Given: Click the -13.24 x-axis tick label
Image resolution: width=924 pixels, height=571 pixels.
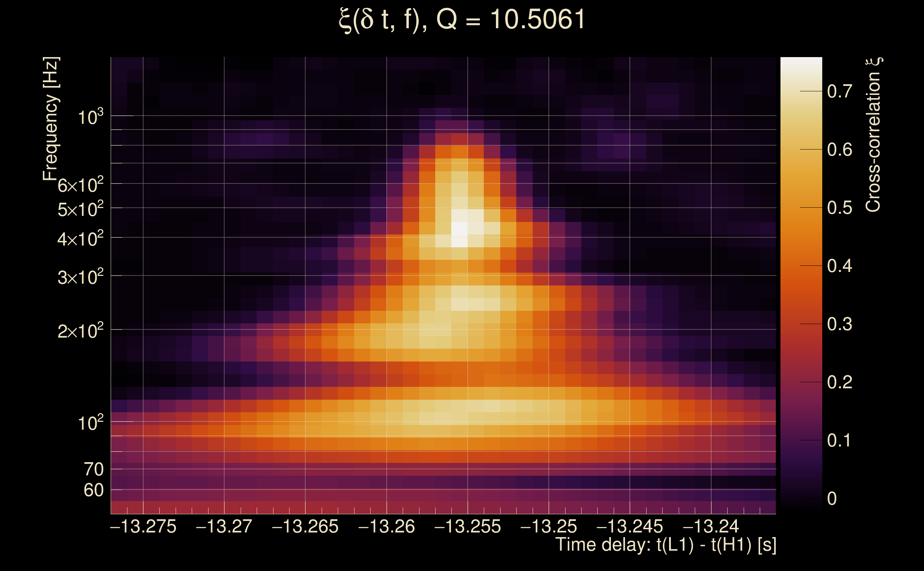Looking at the screenshot, I should click(711, 526).
